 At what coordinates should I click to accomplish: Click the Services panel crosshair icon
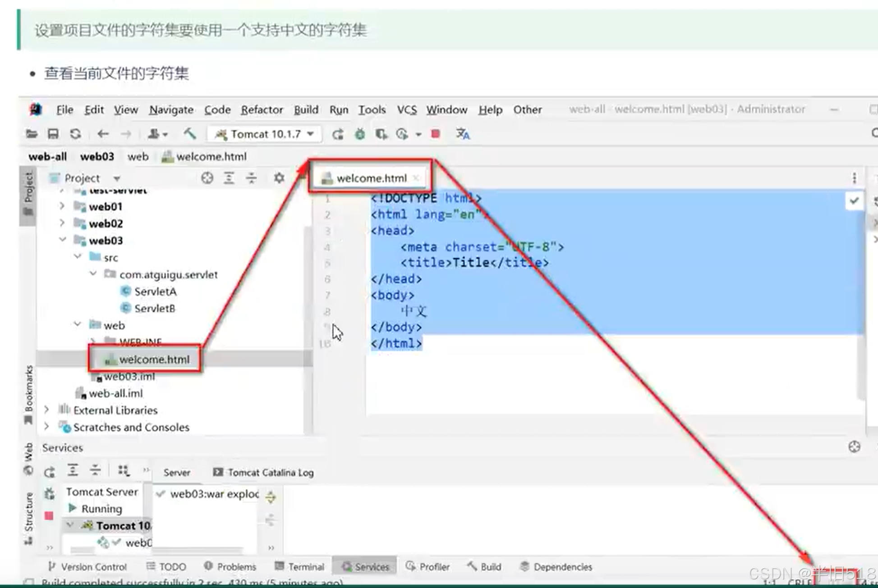854,447
